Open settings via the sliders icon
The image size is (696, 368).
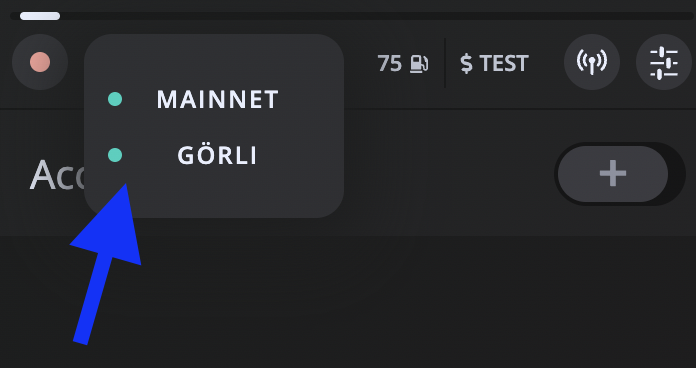664,62
